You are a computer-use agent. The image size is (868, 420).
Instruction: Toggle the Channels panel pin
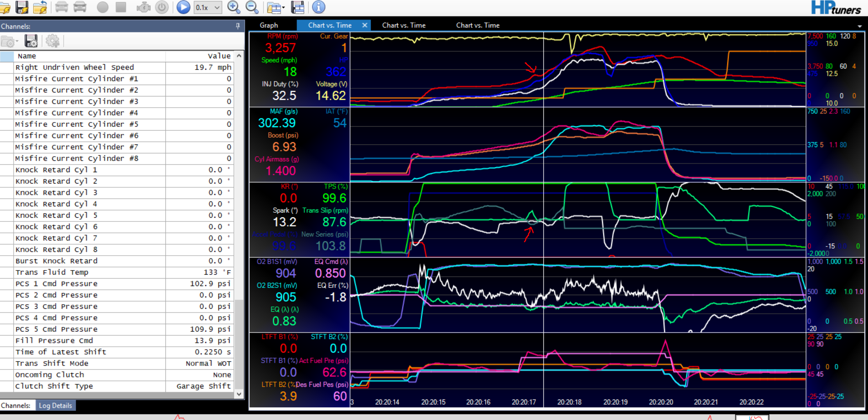coord(238,26)
